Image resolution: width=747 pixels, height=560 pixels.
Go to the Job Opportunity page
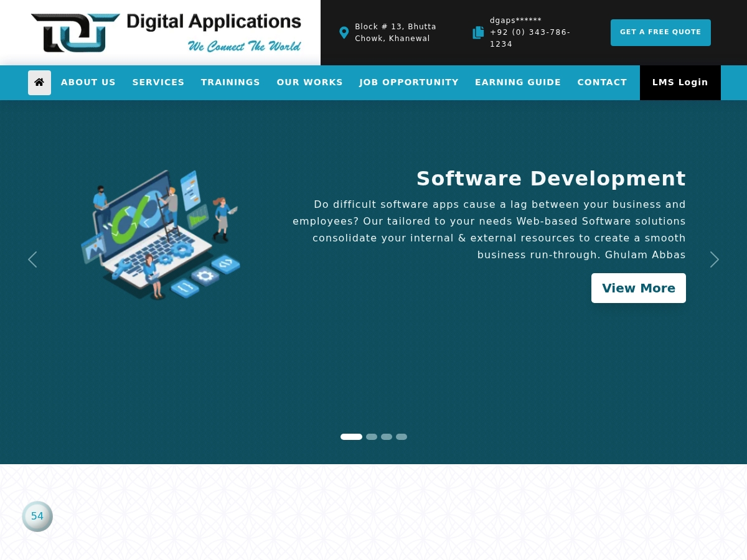409,82
